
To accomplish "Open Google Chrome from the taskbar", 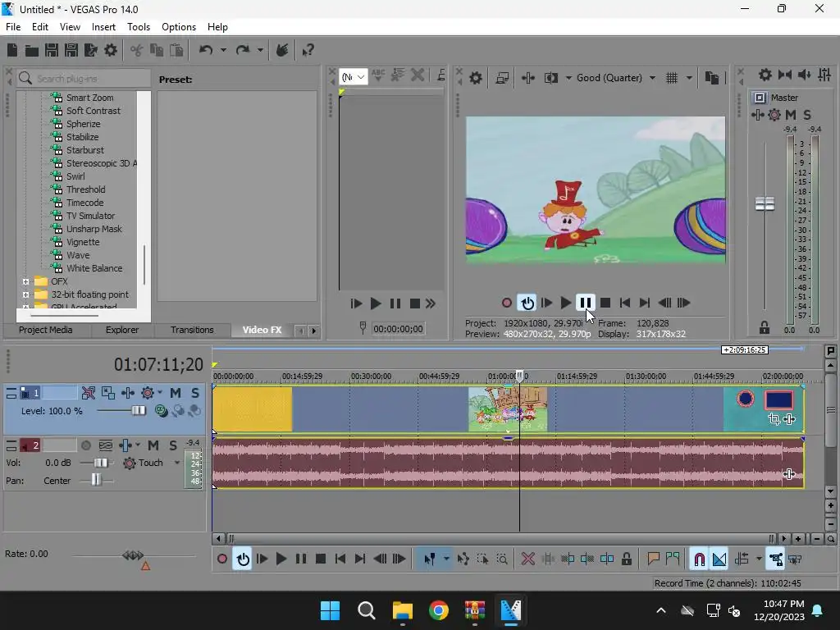I will pyautogui.click(x=439, y=610).
